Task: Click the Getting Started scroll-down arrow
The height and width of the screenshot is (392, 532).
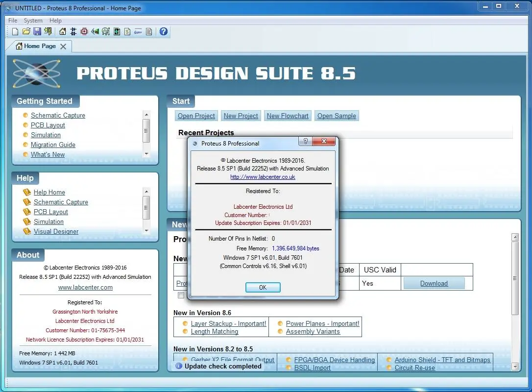Action: pos(146,154)
